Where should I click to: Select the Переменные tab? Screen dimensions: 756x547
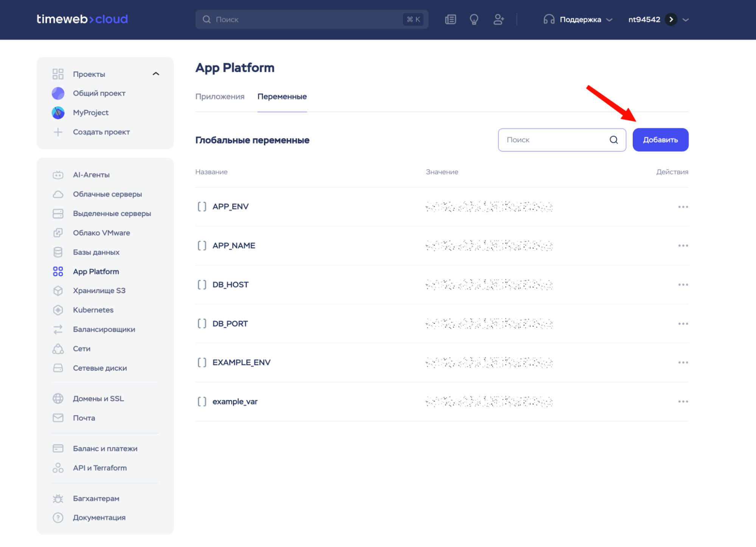[282, 96]
